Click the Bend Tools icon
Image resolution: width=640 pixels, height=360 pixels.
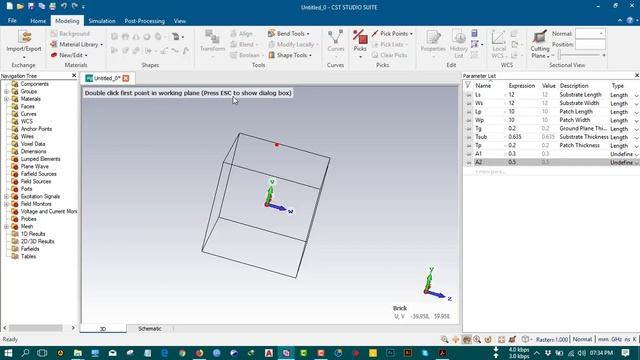271,33
